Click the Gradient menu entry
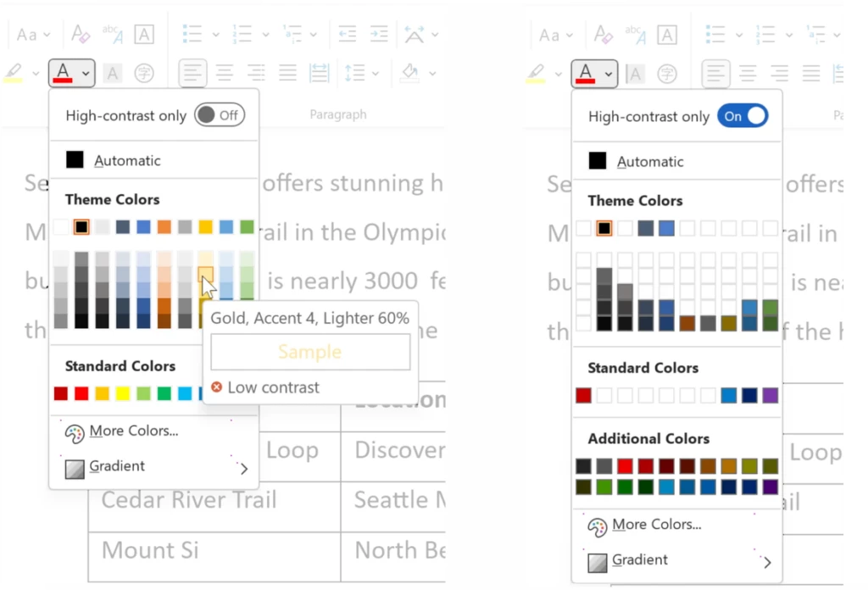The image size is (868, 590). pos(116,465)
